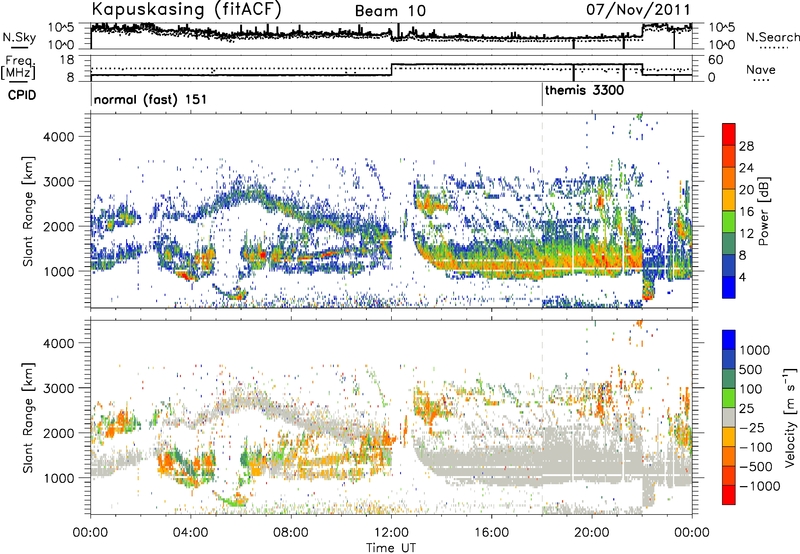
Task: Click the 16 tick on the Power scale
Action: click(x=746, y=212)
